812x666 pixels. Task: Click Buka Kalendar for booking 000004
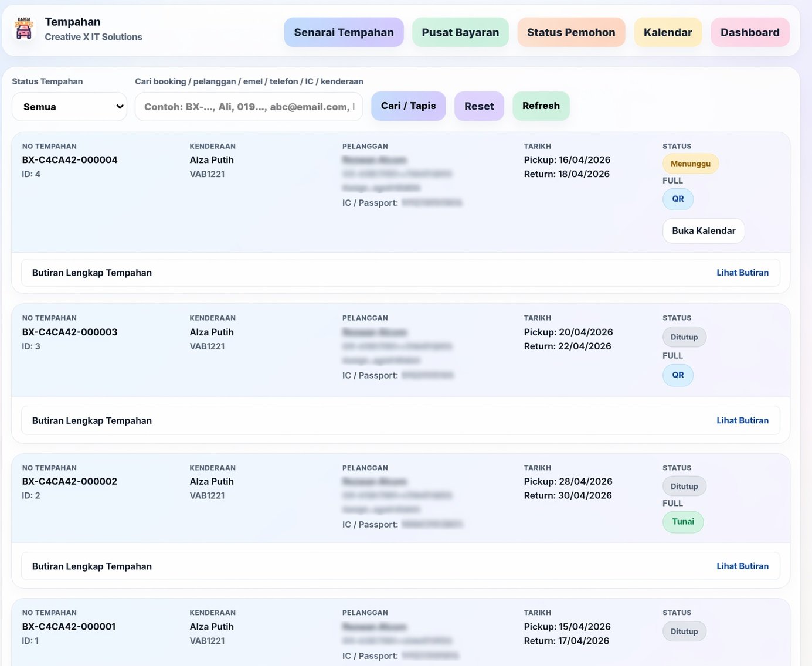click(x=703, y=231)
